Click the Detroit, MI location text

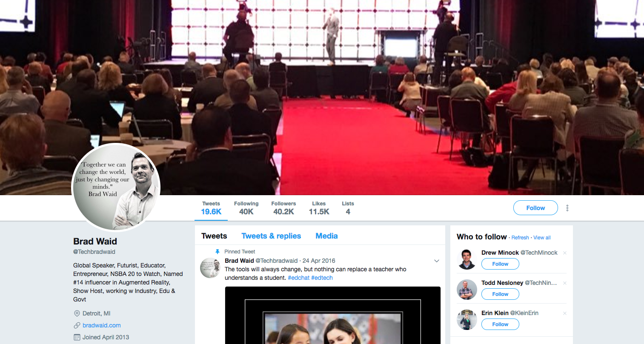click(96, 313)
